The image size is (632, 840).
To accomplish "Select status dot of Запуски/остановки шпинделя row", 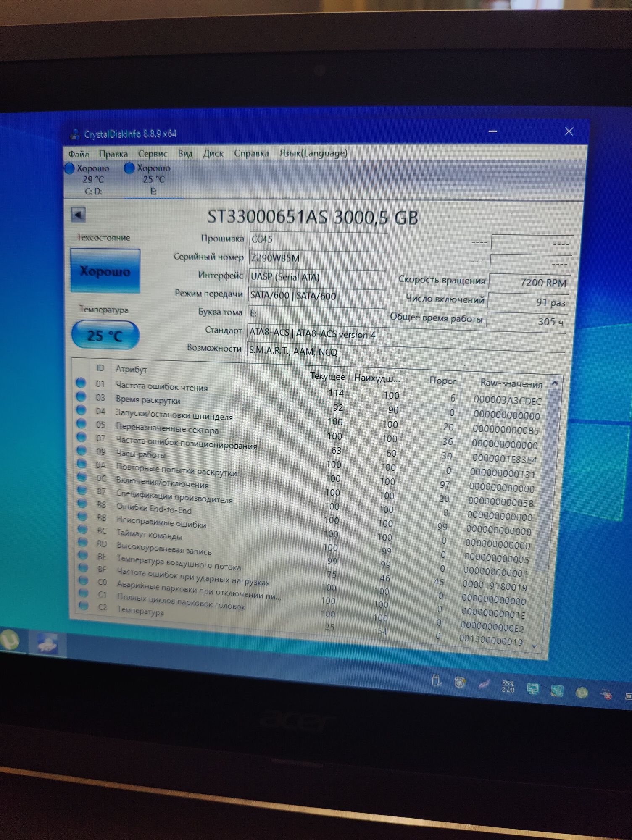I will (82, 410).
